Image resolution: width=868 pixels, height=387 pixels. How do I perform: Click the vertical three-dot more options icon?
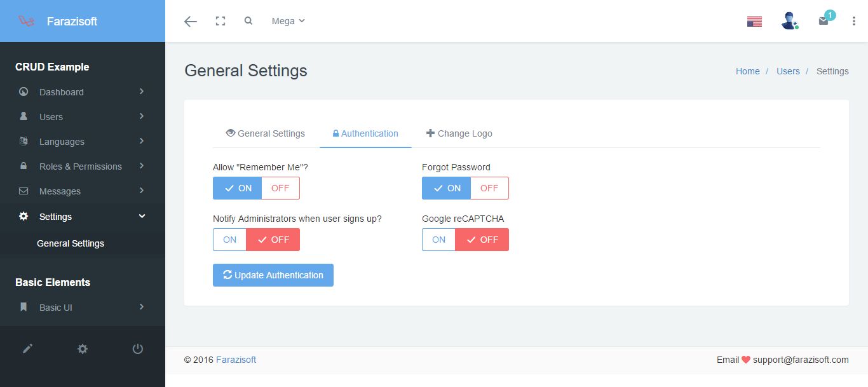853,22
